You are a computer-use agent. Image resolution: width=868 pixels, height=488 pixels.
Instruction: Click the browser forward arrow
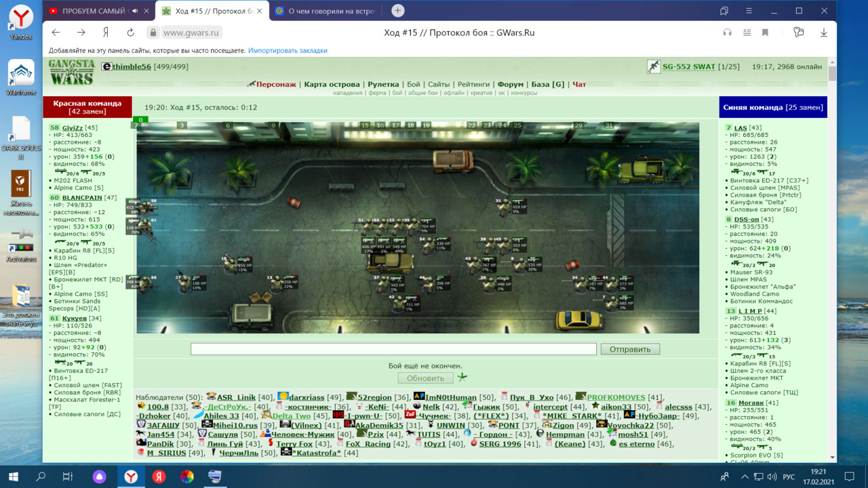click(81, 33)
